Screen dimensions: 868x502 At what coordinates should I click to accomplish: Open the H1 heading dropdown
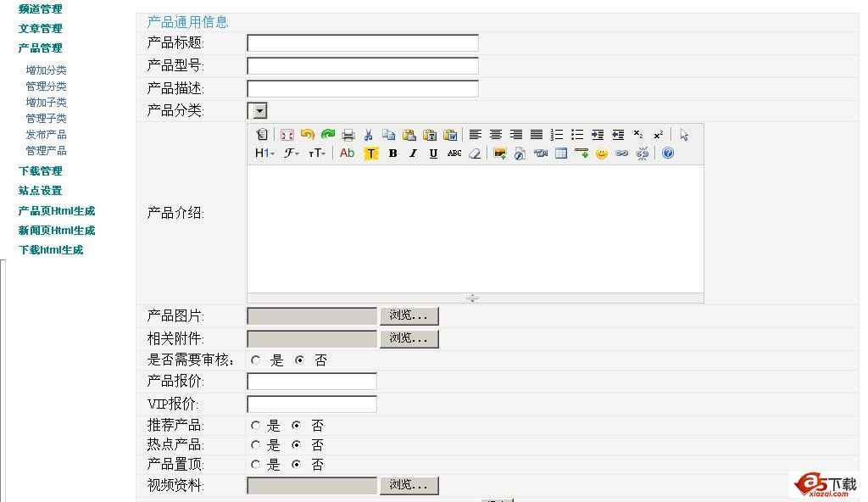tap(264, 153)
